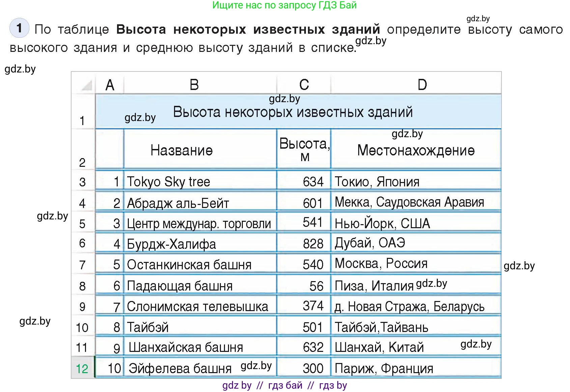This screenshot has width=570, height=392.
Task: Click row header 1
Action: click(x=82, y=120)
